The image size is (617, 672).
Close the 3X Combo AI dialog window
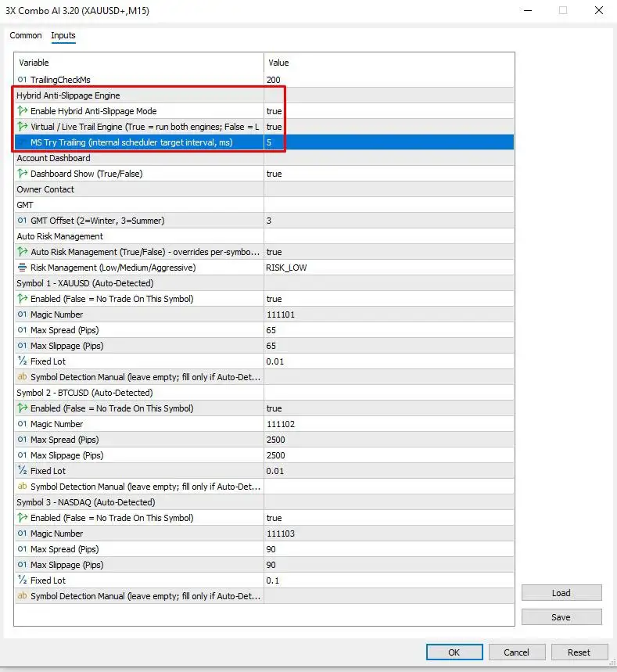(x=599, y=10)
